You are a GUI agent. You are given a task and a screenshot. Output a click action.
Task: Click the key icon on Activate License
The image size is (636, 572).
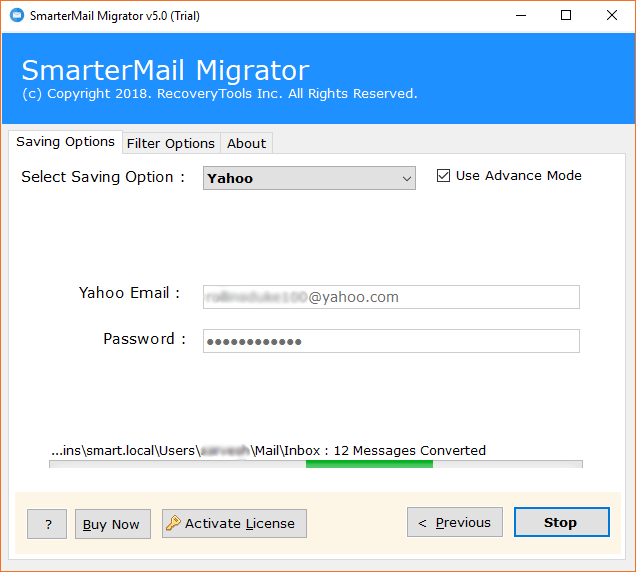[173, 523]
